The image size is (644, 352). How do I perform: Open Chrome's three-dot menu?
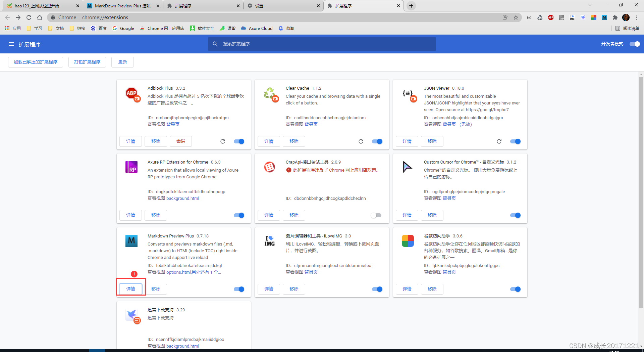pyautogui.click(x=637, y=17)
